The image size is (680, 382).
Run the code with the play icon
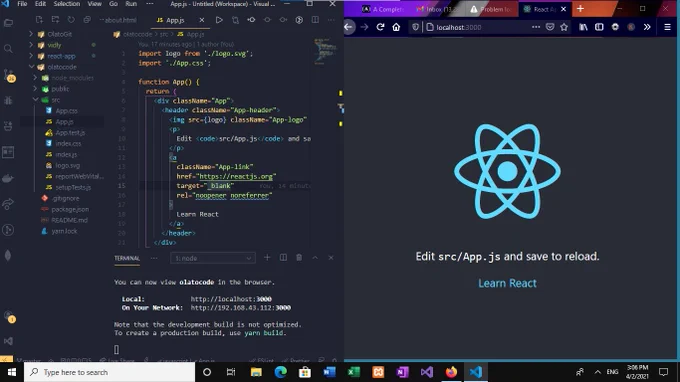pos(219,20)
